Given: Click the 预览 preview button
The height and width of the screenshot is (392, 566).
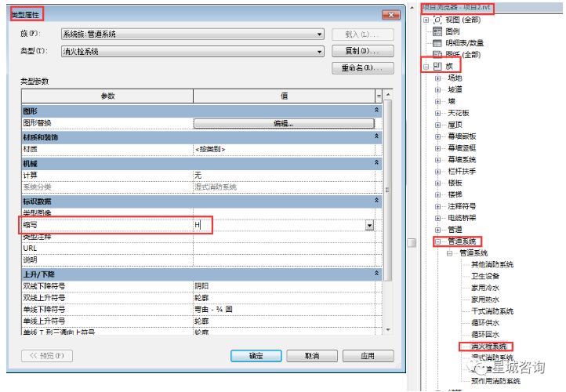Looking at the screenshot, I should click(47, 356).
